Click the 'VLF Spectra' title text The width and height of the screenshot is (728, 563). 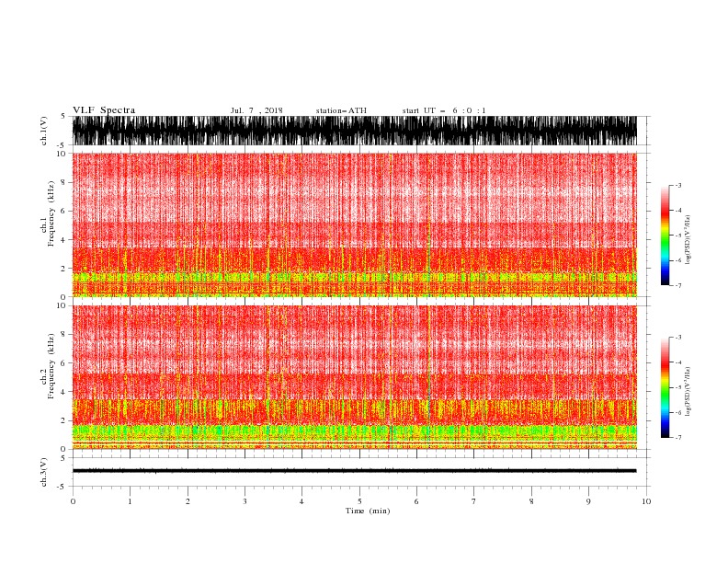[104, 110]
